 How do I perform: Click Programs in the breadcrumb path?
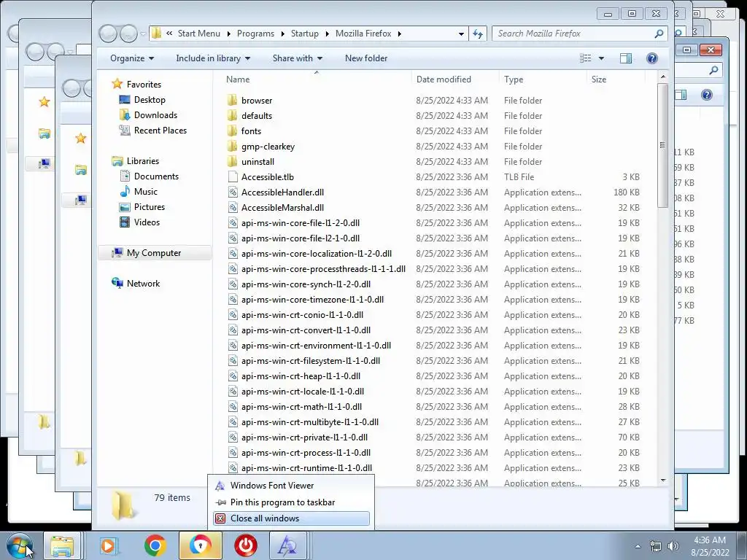pos(255,34)
